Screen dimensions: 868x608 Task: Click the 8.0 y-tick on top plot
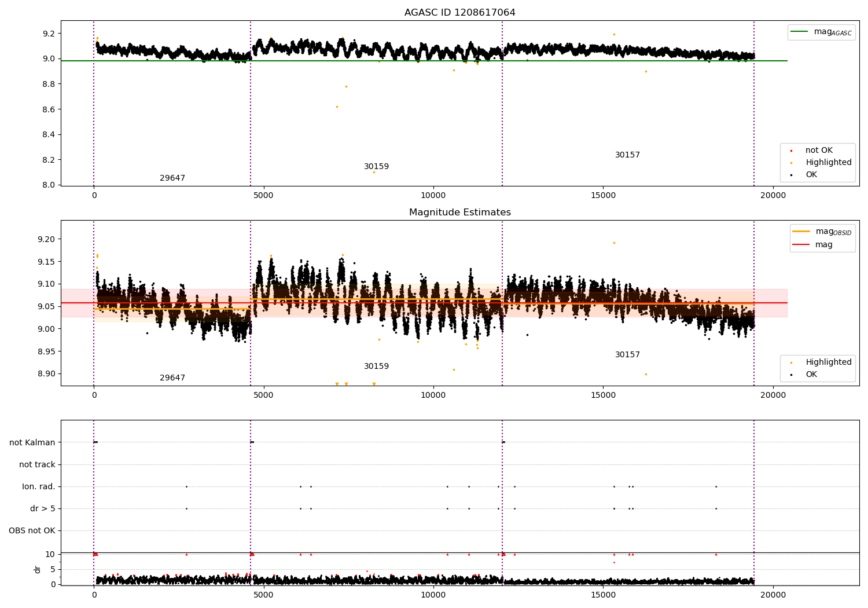[x=49, y=185]
